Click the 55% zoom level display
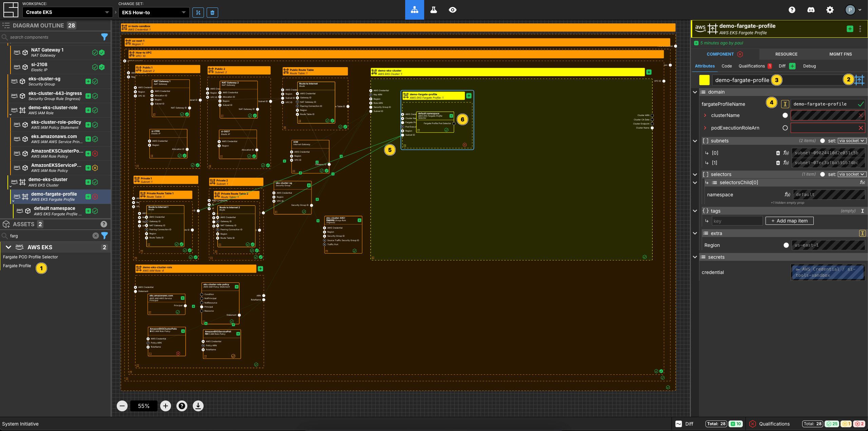 [x=144, y=406]
